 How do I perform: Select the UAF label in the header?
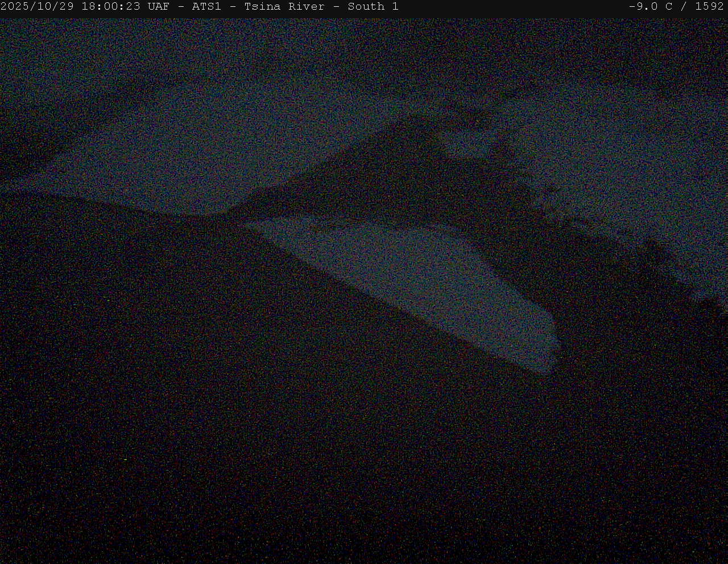point(158,7)
